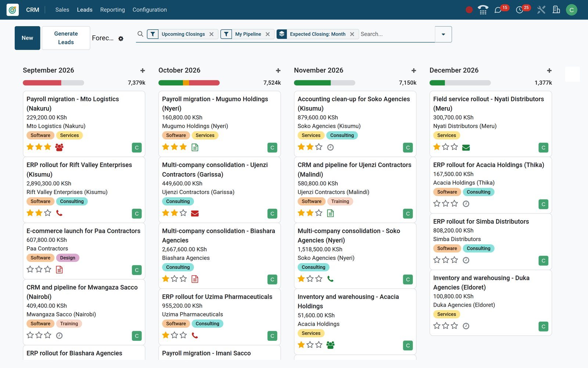Open the Configuration menu

pos(150,10)
